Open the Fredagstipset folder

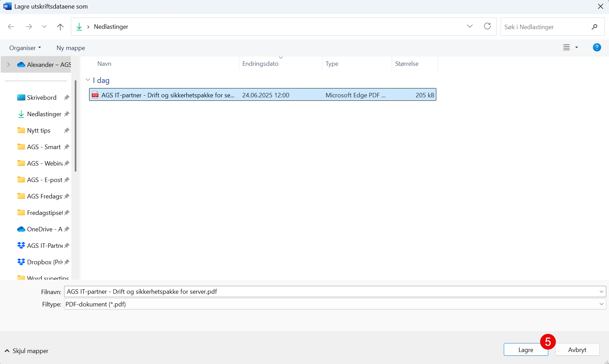pos(40,213)
